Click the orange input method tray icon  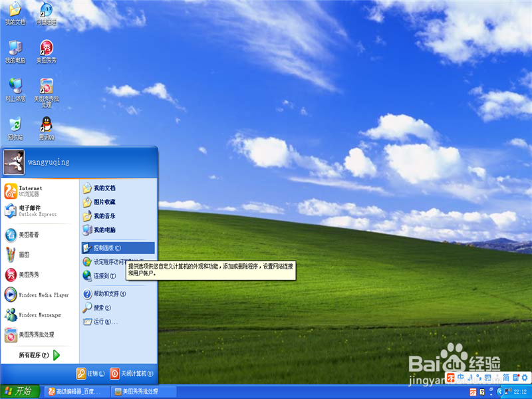point(473,392)
